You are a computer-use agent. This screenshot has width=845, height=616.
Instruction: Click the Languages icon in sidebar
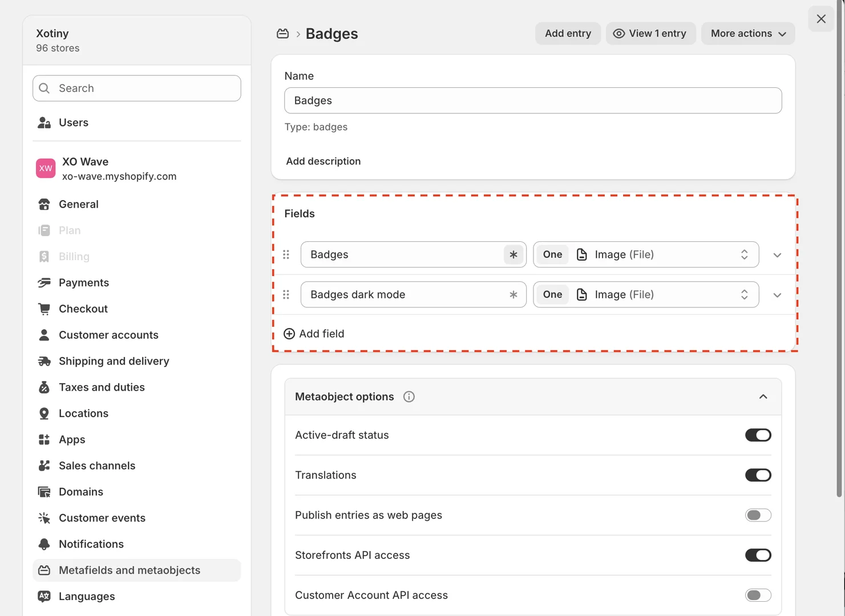[45, 597]
